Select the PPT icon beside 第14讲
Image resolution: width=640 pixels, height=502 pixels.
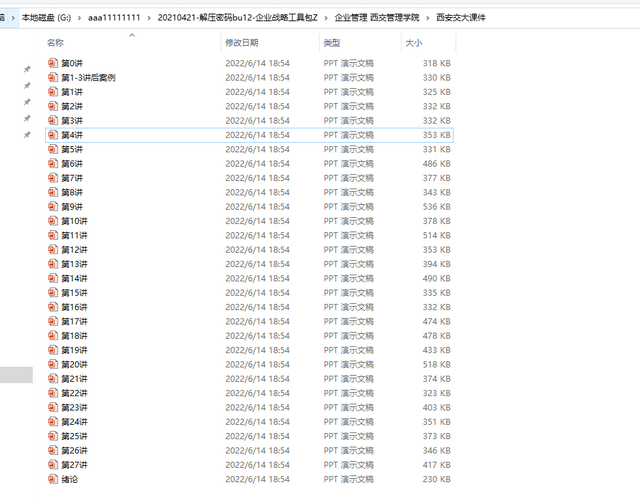[x=53, y=278]
